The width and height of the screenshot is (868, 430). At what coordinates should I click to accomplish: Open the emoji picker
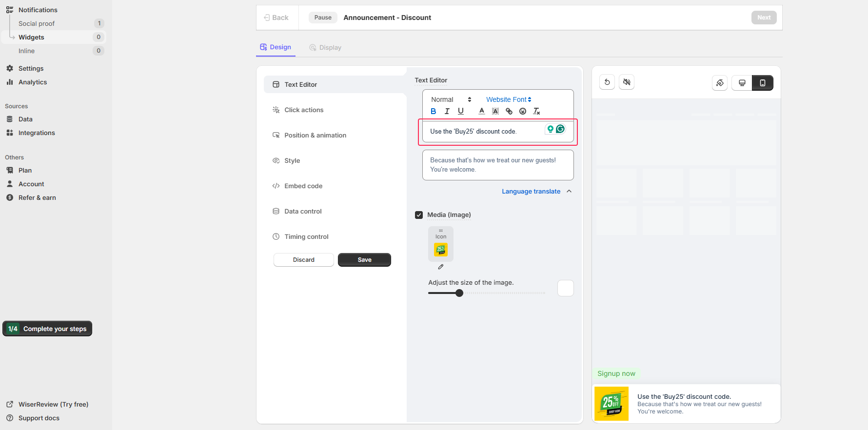[x=523, y=111]
